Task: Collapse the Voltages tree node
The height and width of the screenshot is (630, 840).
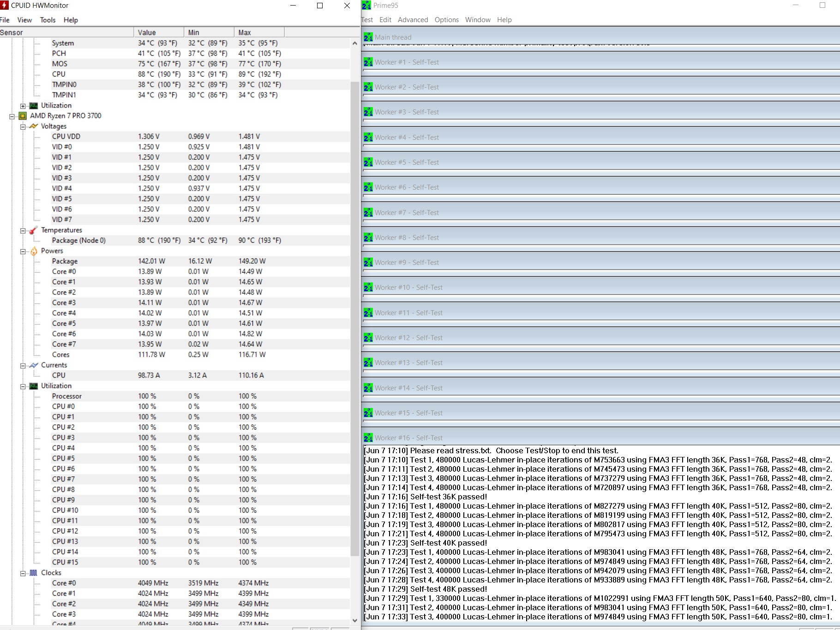Action: 23,127
